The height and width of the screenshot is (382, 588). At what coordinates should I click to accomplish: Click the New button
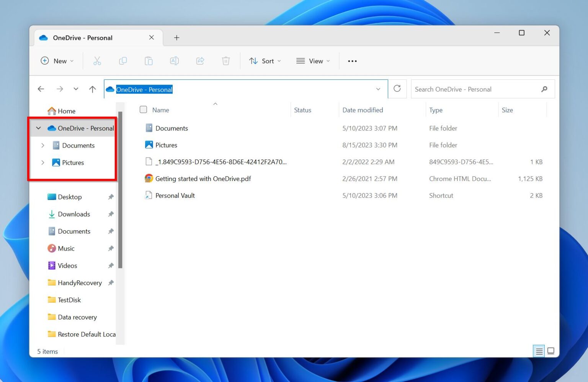click(x=57, y=61)
